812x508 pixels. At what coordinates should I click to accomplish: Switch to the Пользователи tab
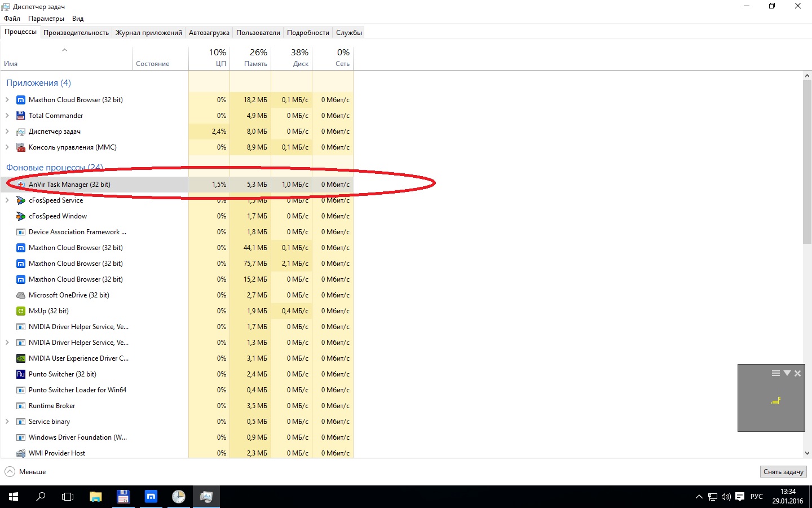(258, 33)
